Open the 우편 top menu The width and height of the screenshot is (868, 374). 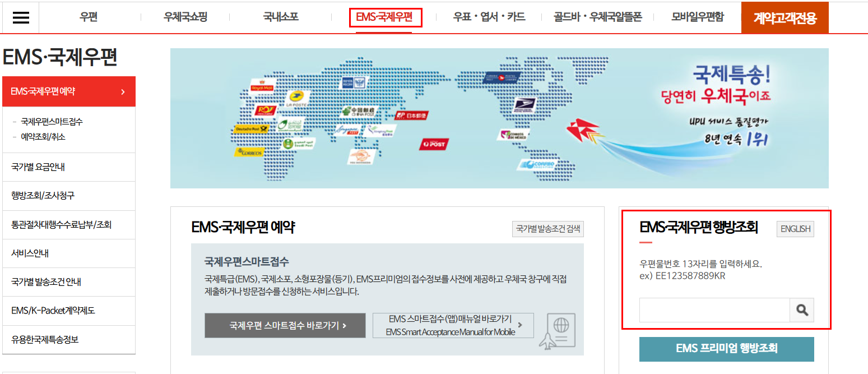89,17
